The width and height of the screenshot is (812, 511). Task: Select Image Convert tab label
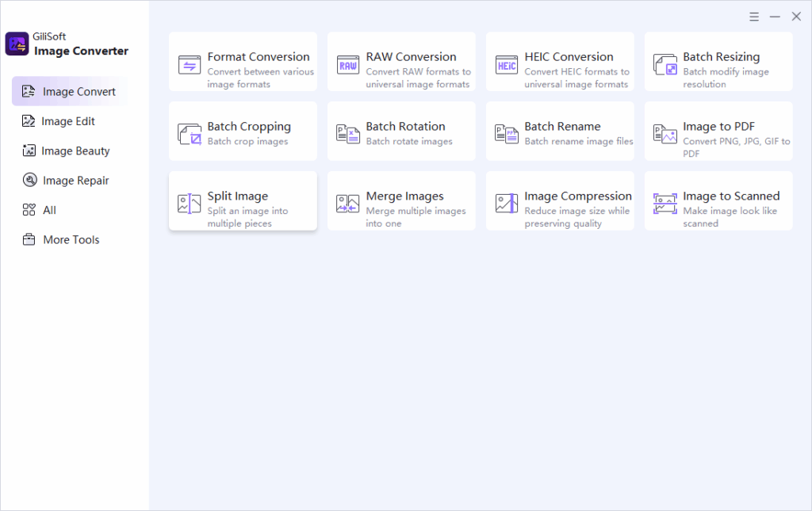tap(79, 92)
